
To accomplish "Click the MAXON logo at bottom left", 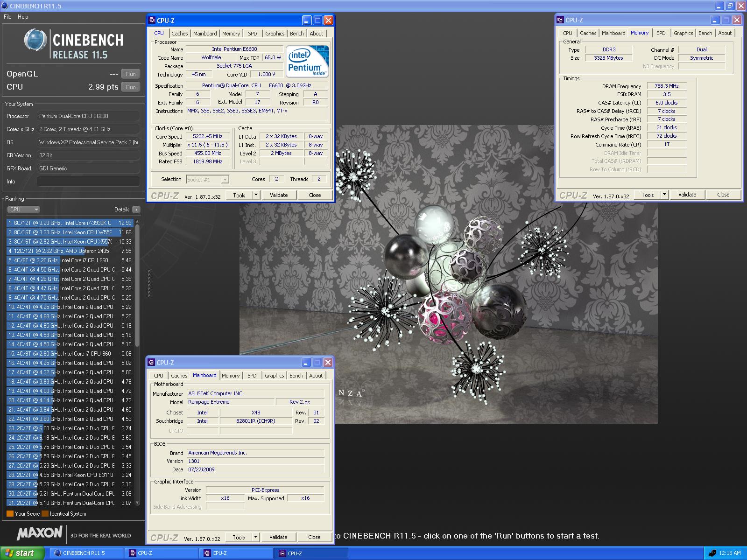I will click(x=40, y=533).
